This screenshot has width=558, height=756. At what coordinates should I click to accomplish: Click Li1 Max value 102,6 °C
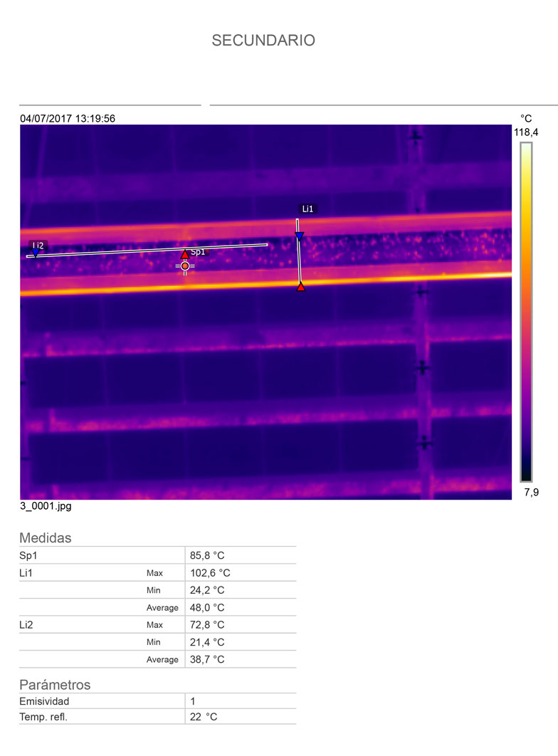(210, 573)
